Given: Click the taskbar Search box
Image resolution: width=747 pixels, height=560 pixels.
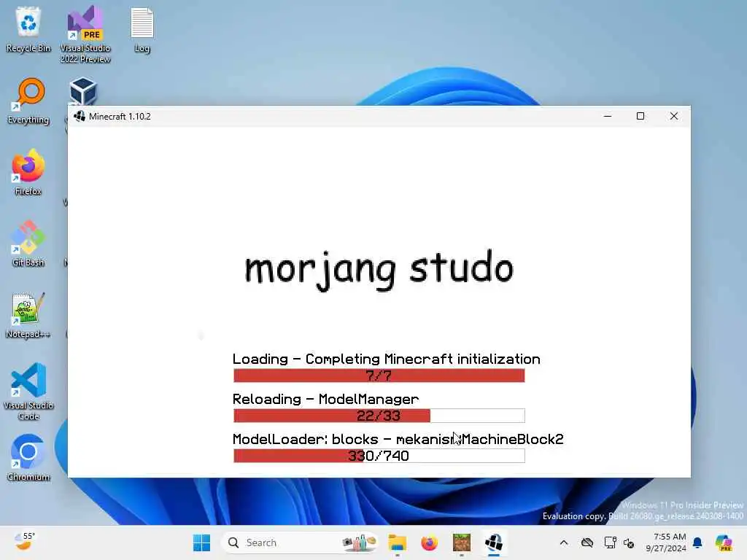Looking at the screenshot, I should click(299, 542).
